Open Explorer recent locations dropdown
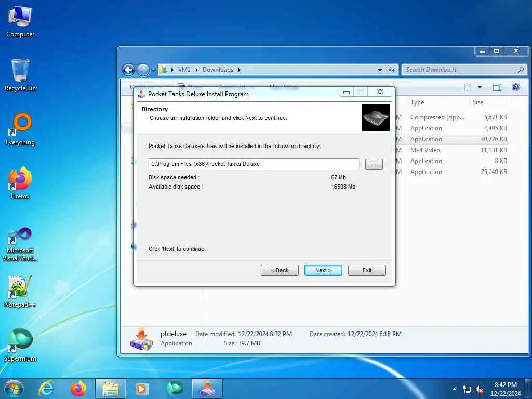This screenshot has height=399, width=532. point(153,70)
